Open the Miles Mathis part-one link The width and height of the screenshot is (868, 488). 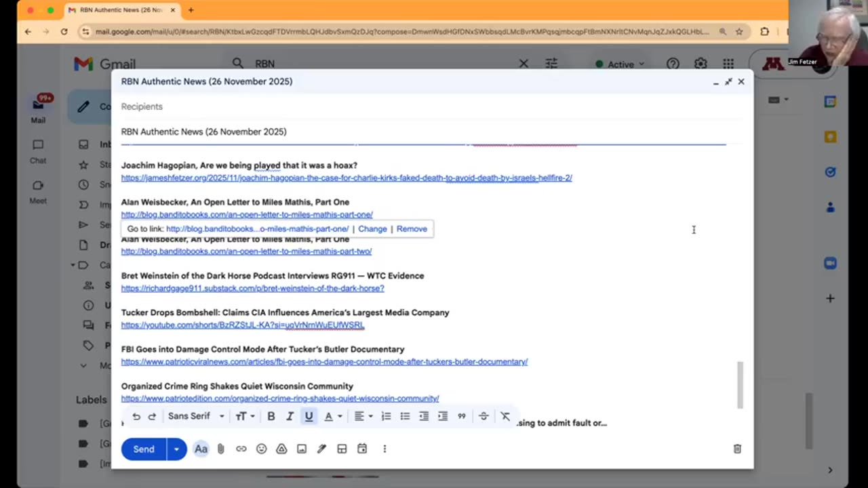247,215
